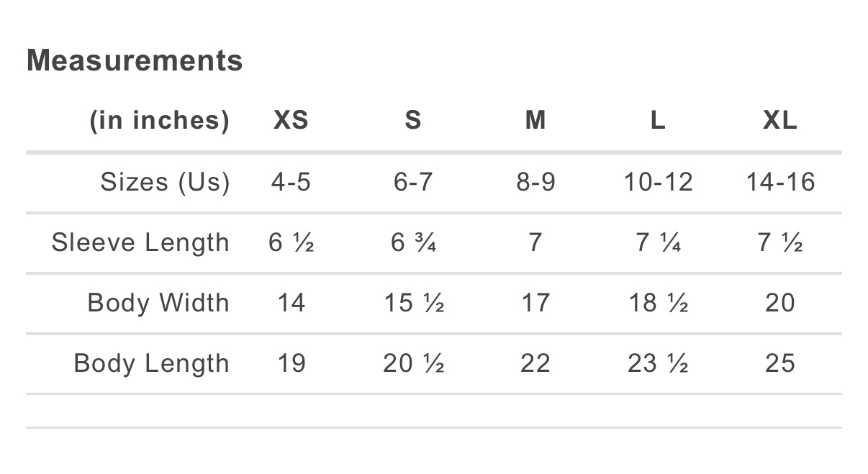Click the Sleeve Length row label
The image size is (868, 474).
click(140, 242)
